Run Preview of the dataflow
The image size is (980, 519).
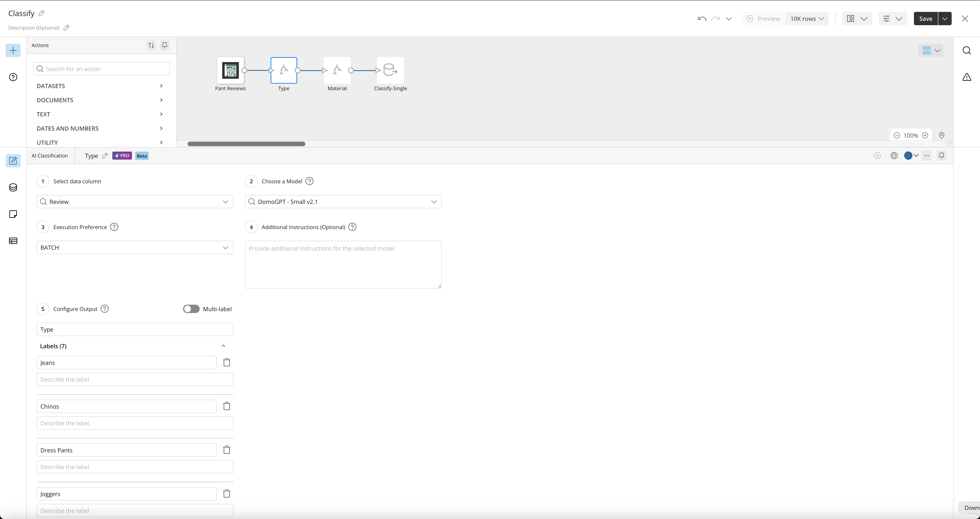coord(763,19)
